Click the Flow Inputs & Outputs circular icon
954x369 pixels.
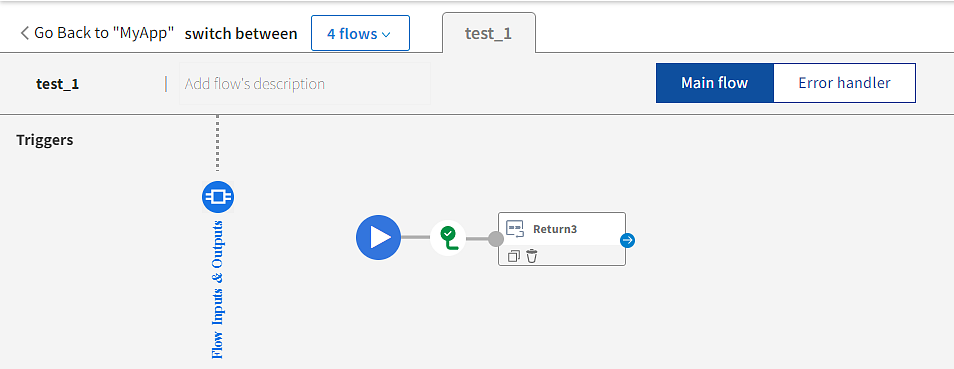[x=218, y=197]
